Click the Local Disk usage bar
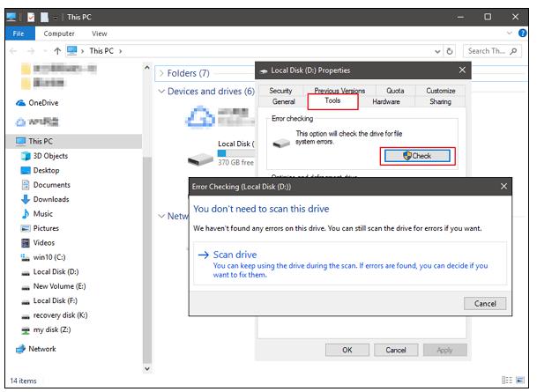The image size is (537, 392). 235,153
